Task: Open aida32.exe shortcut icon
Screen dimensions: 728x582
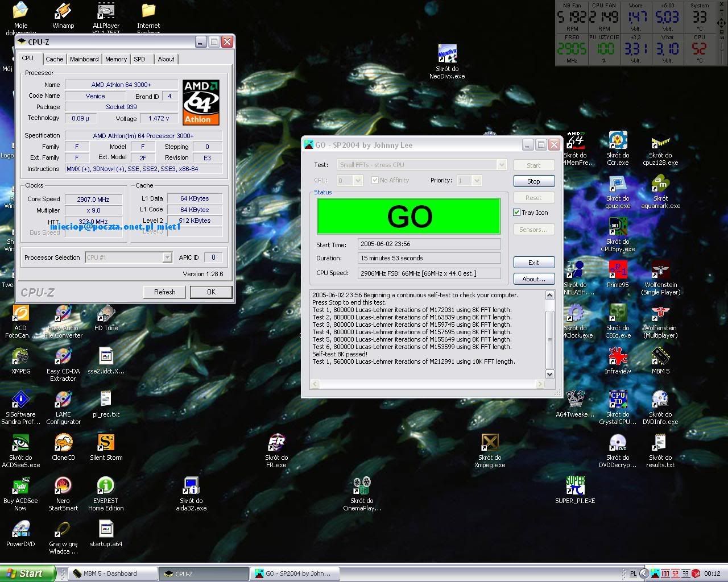Action: [191, 493]
